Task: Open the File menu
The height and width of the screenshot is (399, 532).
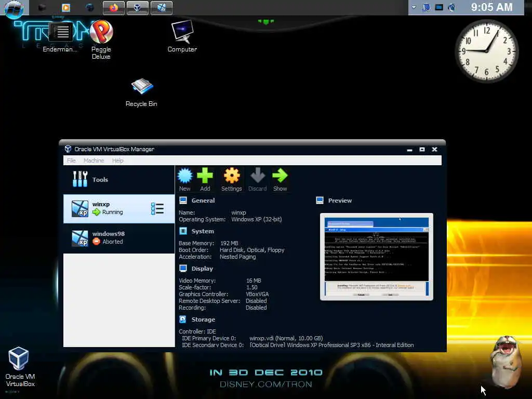Action: (x=71, y=161)
